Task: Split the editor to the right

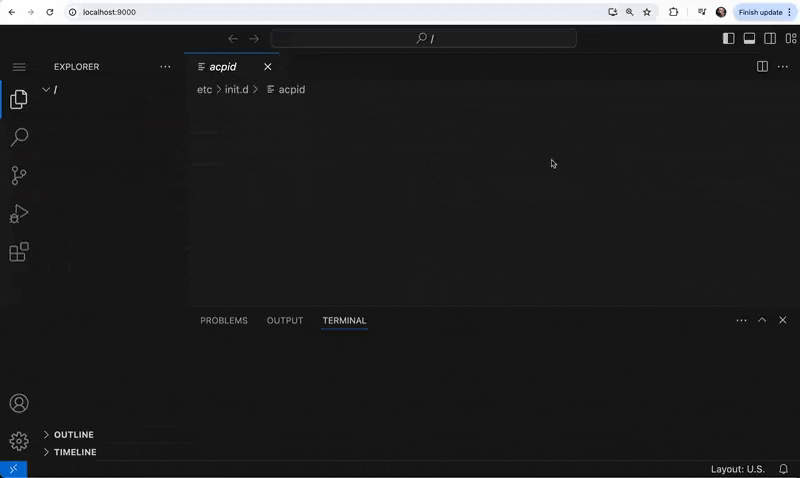Action: [762, 67]
